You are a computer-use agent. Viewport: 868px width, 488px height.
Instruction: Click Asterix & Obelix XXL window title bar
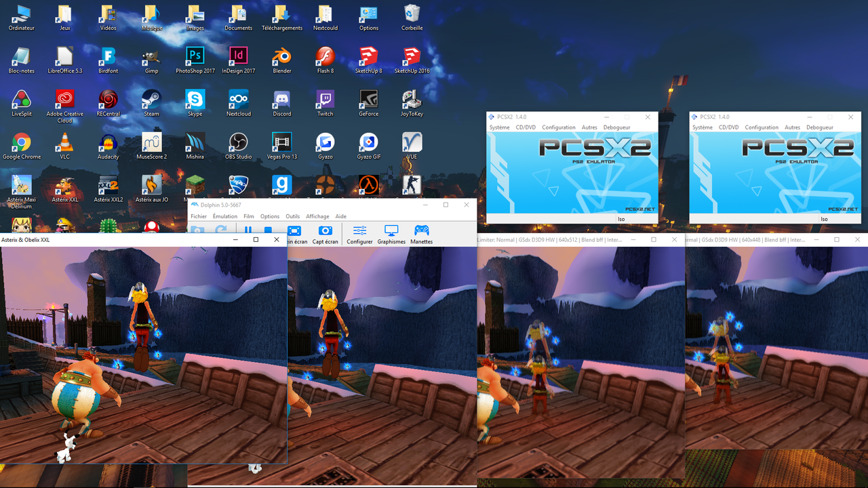coord(143,239)
